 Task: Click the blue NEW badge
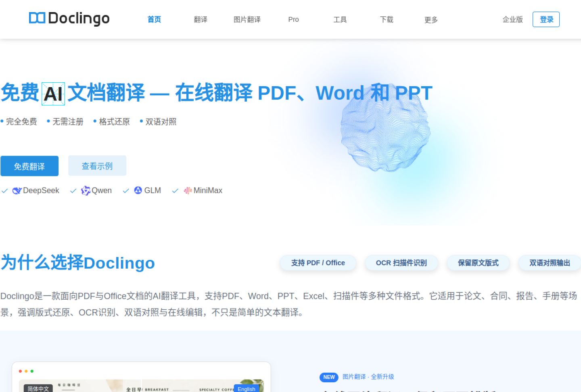coord(329,377)
